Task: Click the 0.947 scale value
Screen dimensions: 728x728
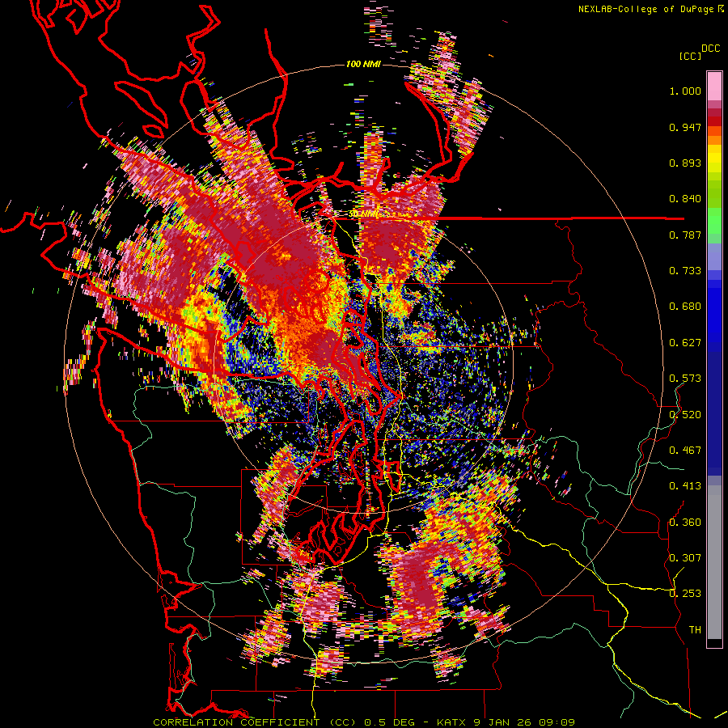Action: coord(685,127)
